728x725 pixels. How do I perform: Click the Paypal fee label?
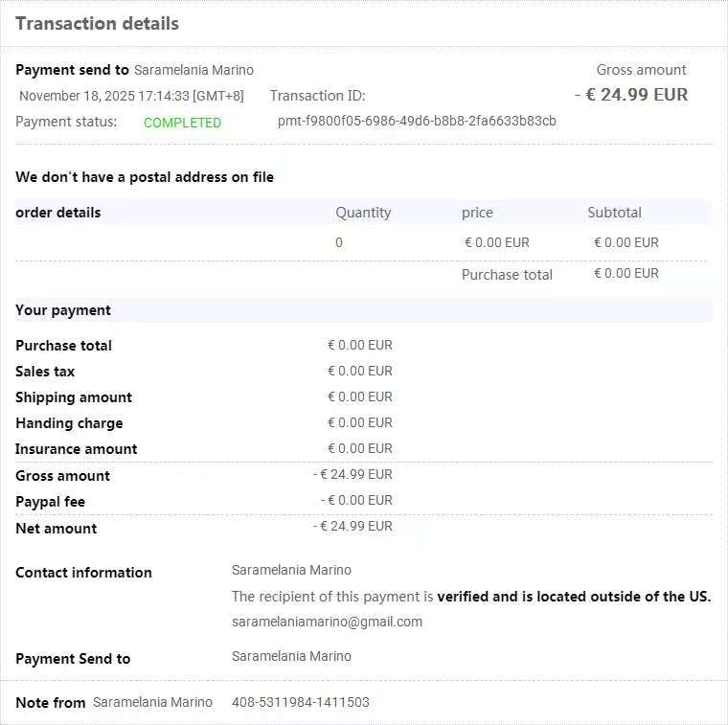pyautogui.click(x=50, y=502)
